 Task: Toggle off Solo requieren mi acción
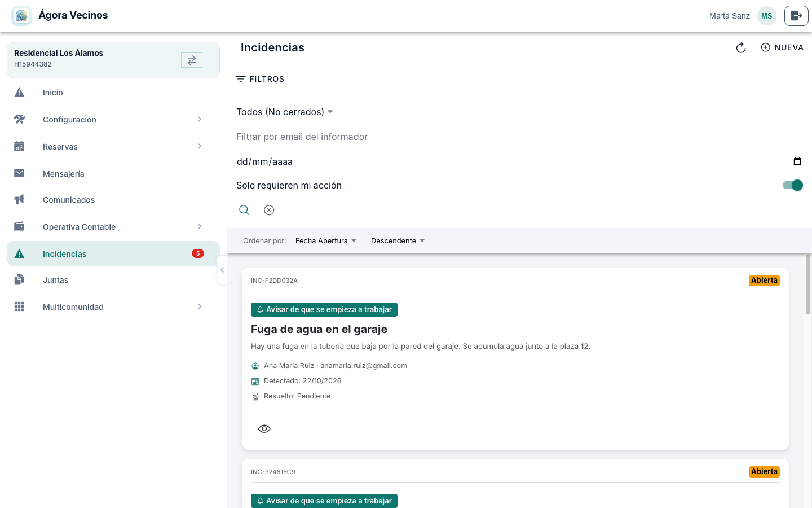792,185
